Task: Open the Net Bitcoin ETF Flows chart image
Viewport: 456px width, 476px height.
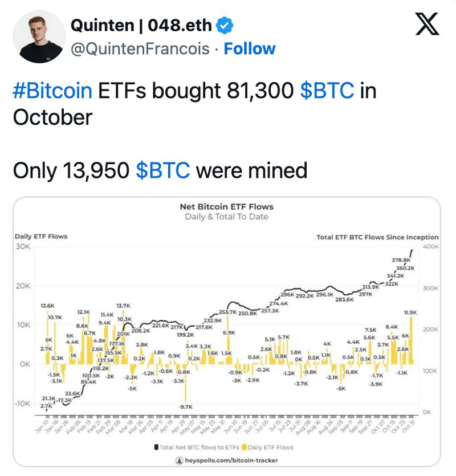Action: point(227,332)
